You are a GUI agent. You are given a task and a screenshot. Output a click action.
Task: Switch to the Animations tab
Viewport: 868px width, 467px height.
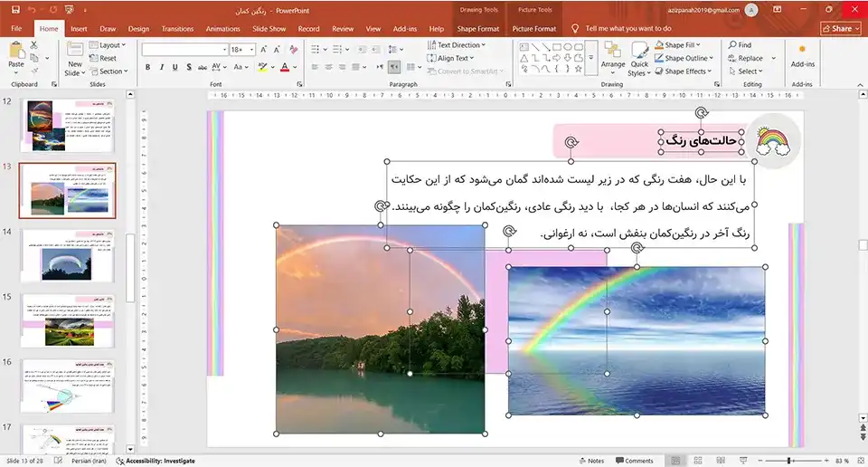[222, 28]
